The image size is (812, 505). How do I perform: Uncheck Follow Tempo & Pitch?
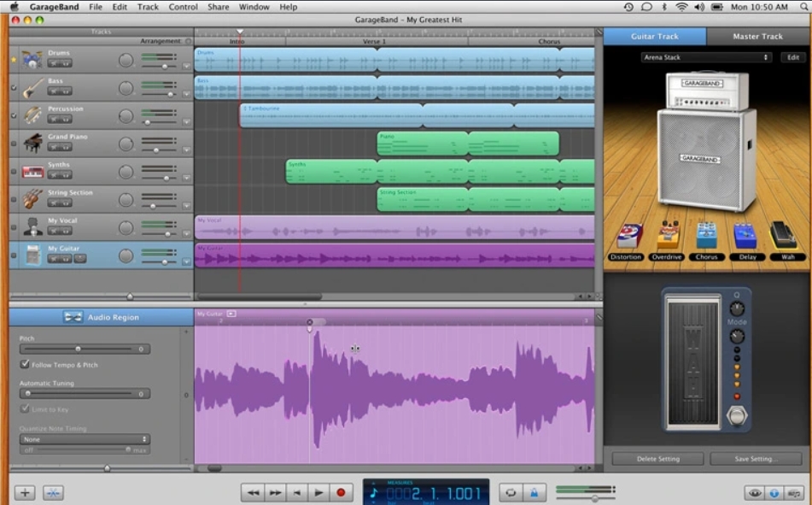[25, 364]
